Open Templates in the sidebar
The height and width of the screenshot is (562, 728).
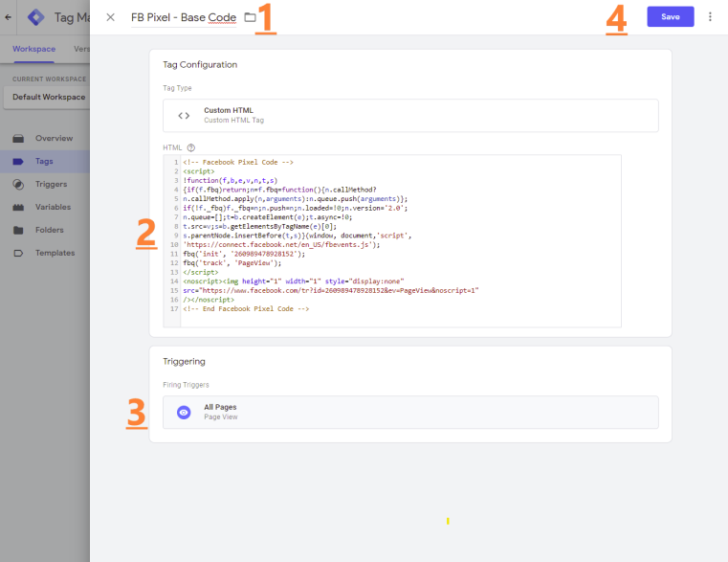pos(45,253)
